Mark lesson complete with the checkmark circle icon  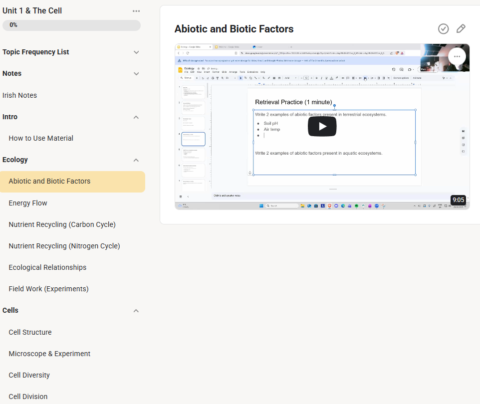(x=443, y=29)
